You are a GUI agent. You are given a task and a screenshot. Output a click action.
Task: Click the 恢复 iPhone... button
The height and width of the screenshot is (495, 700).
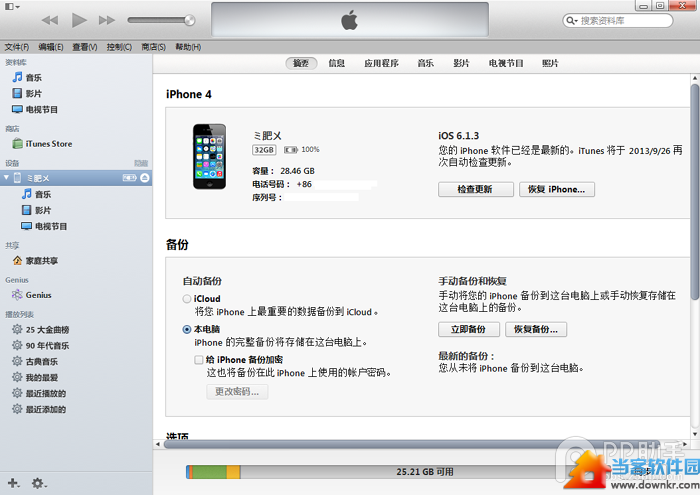[x=557, y=189]
